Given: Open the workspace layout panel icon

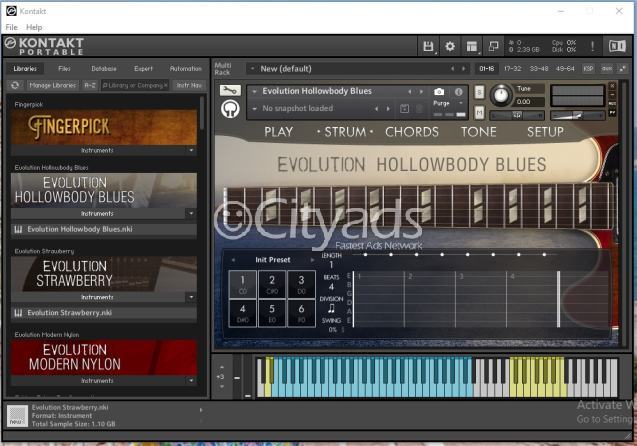Looking at the screenshot, I should click(472, 46).
